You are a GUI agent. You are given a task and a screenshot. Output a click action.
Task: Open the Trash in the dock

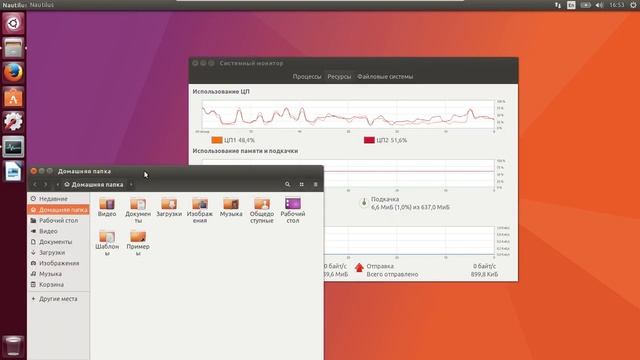[x=13, y=346]
